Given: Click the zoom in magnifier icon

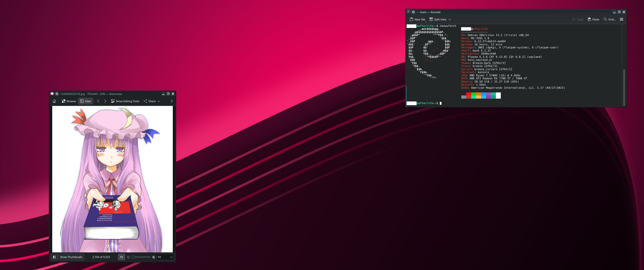Looking at the screenshot, I should 154,257.
